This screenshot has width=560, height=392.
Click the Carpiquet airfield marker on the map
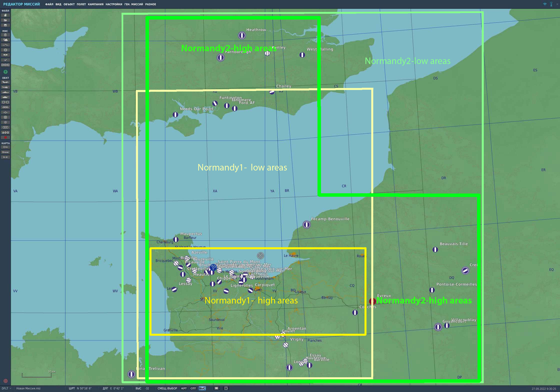(251, 291)
